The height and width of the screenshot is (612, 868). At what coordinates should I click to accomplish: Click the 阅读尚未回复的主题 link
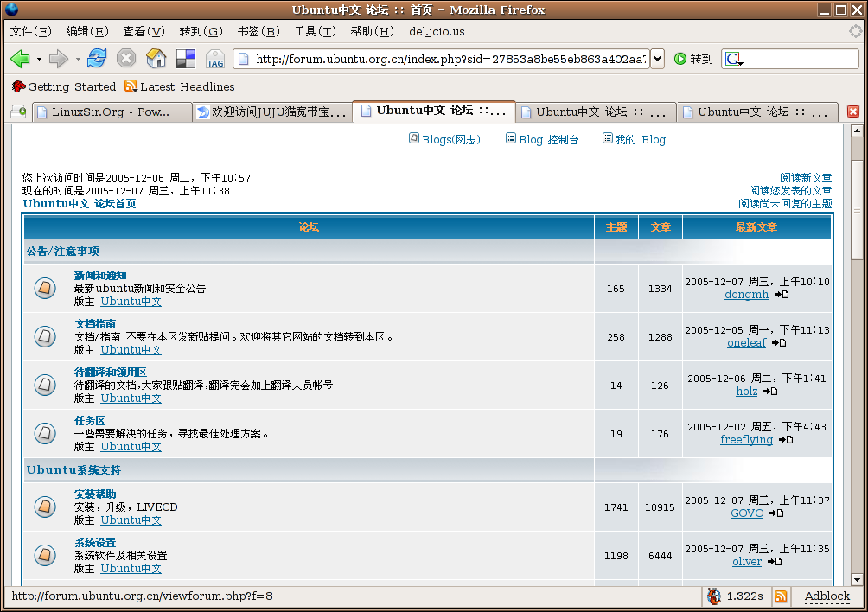tap(785, 204)
